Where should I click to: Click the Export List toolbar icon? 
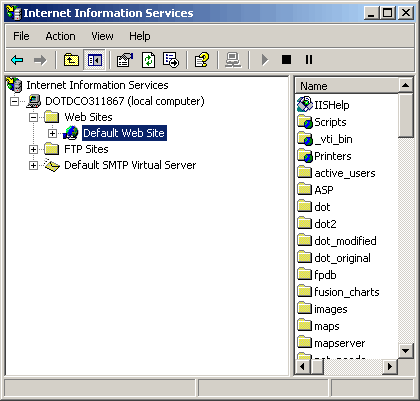[x=171, y=60]
